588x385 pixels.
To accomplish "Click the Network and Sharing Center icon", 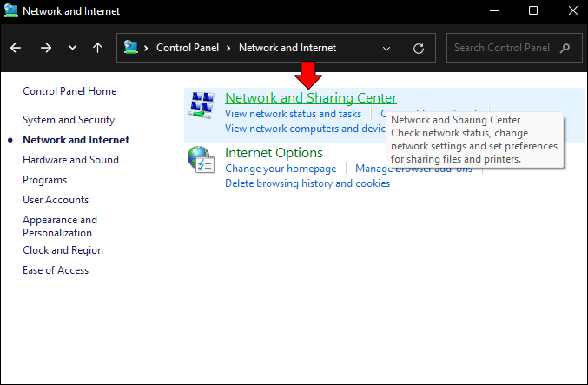I will (202, 104).
